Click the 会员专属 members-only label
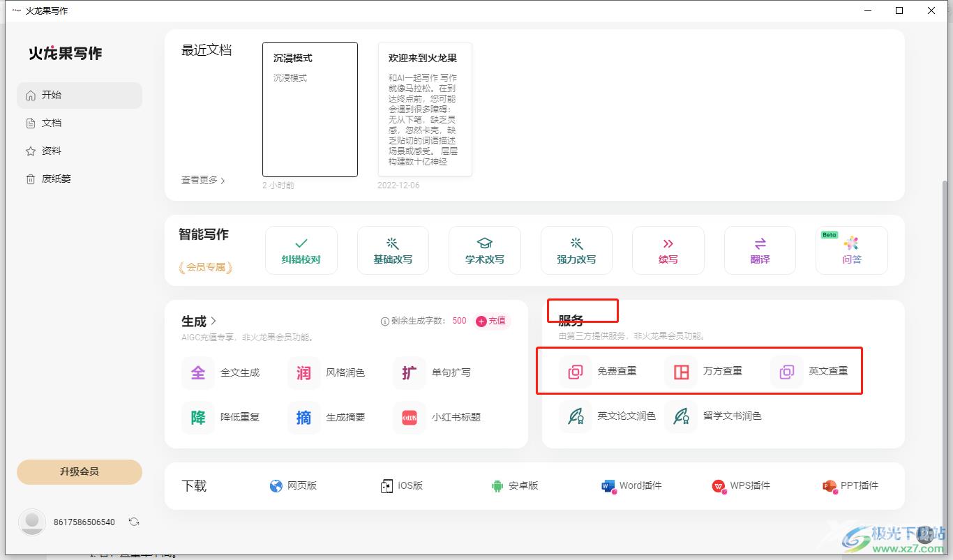The height and width of the screenshot is (560, 953). pyautogui.click(x=206, y=267)
